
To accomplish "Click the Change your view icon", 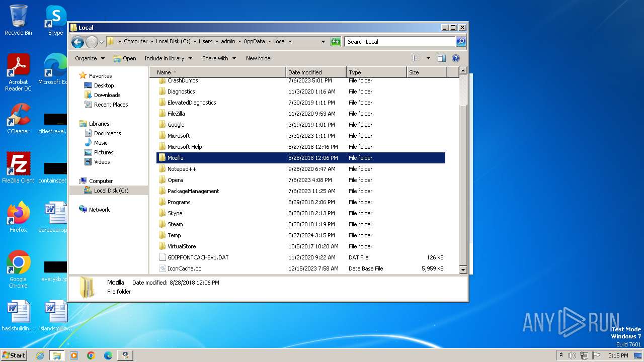I will (416, 58).
